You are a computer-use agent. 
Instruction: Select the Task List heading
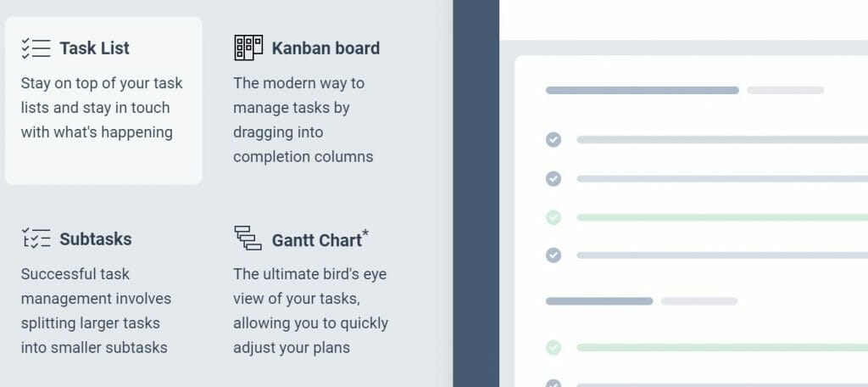95,48
